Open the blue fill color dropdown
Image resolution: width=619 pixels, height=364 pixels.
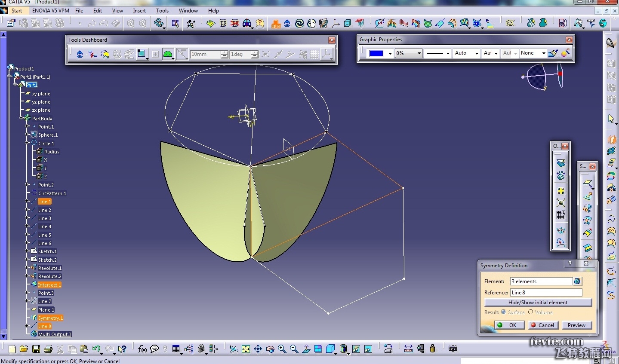(x=390, y=53)
